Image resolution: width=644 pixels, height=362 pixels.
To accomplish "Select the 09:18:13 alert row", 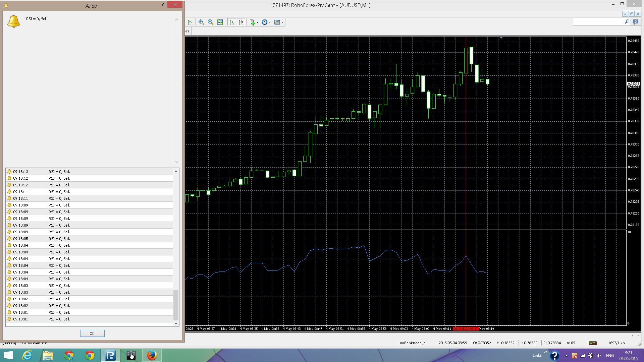I will point(90,172).
